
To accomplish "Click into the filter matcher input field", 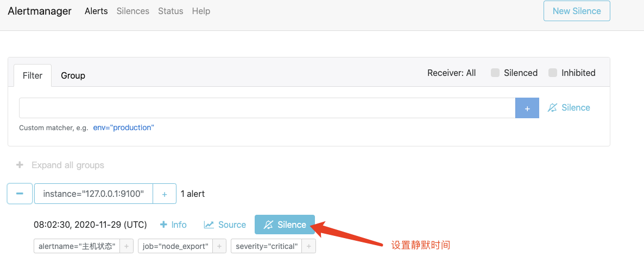I will [266, 108].
